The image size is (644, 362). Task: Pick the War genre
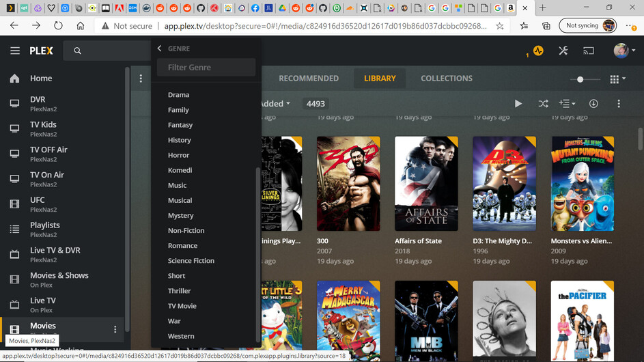[174, 321]
